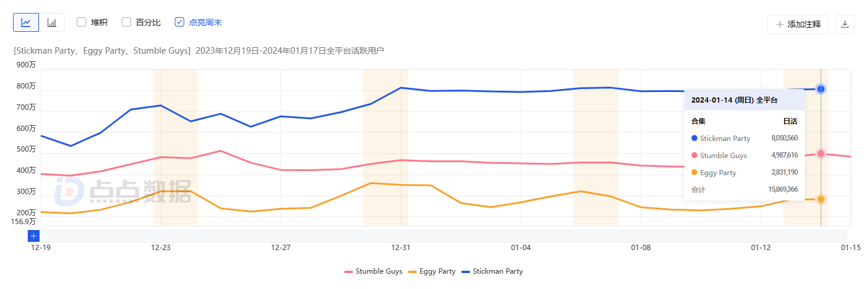Viewport: 868px width, 289px height.
Task: Click Eggy Party orange data point marker
Action: 821,199
